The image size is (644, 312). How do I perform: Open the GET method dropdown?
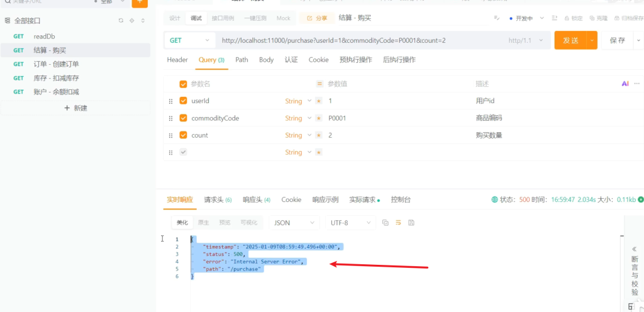pos(189,40)
